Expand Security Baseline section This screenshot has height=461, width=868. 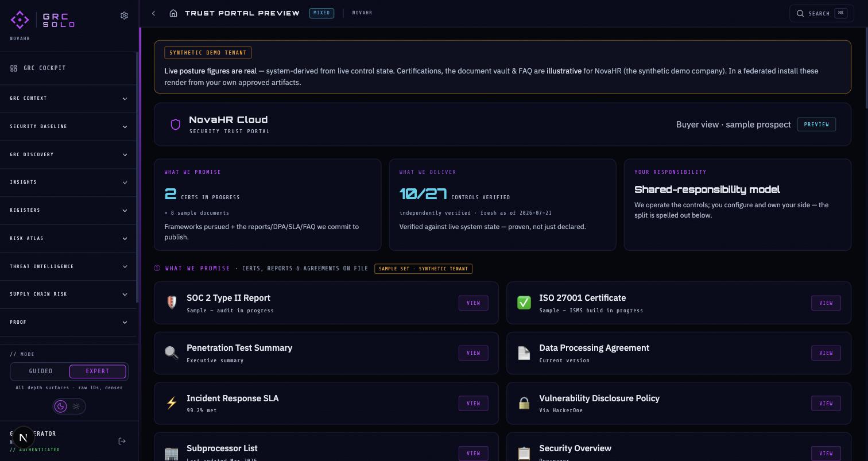click(x=68, y=127)
